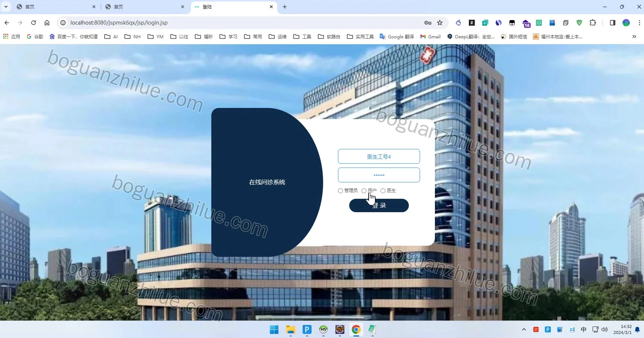Select the 医生 radio button
The image size is (644, 338).
pos(383,191)
